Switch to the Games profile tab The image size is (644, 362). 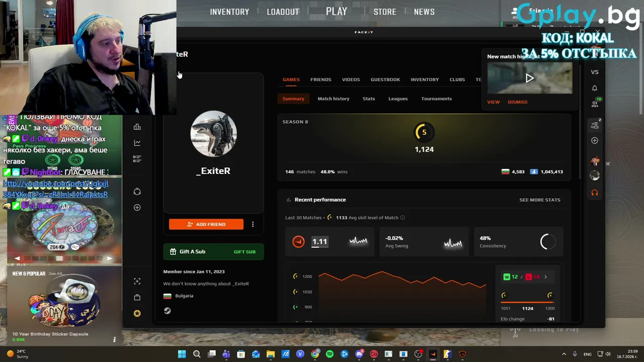pyautogui.click(x=291, y=79)
